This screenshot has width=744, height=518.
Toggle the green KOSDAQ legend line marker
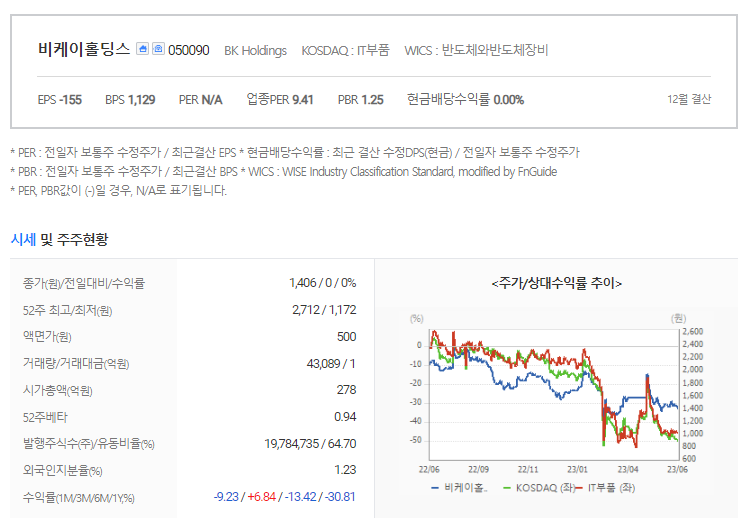tap(507, 488)
